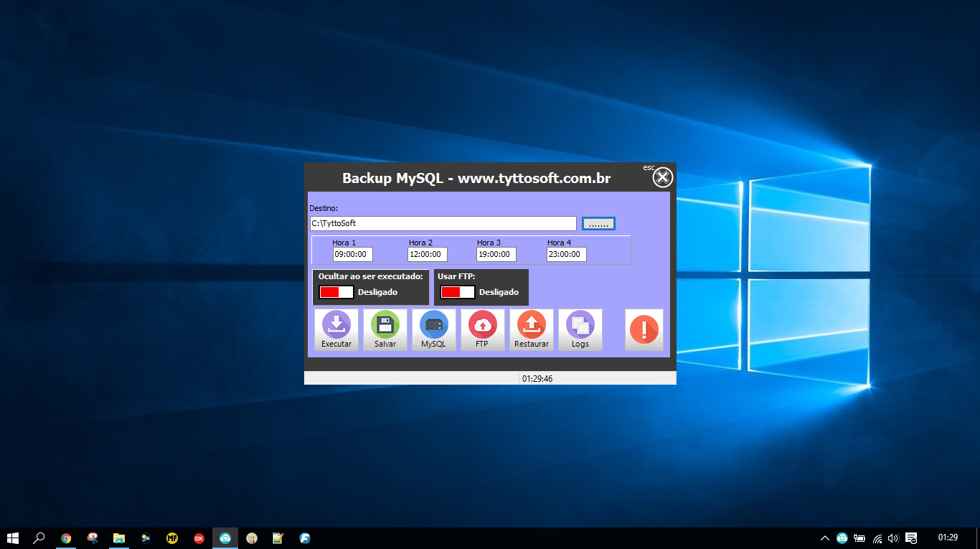
Task: Close the Backup MySQL window (esc X)
Action: (x=663, y=177)
